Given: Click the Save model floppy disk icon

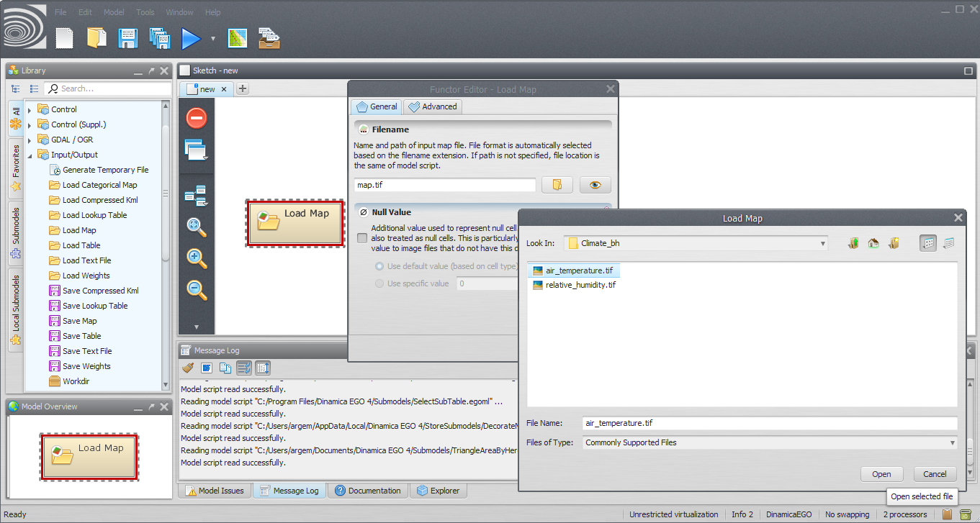Looking at the screenshot, I should point(128,38).
